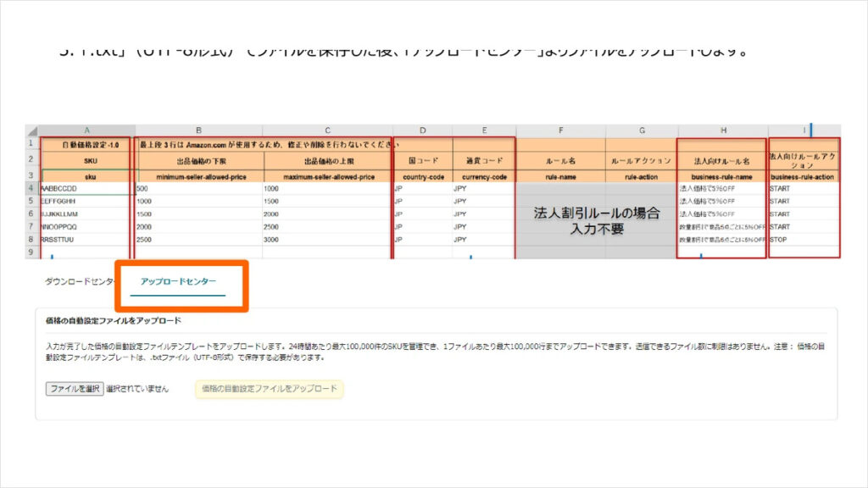Select row header 2

coord(31,160)
